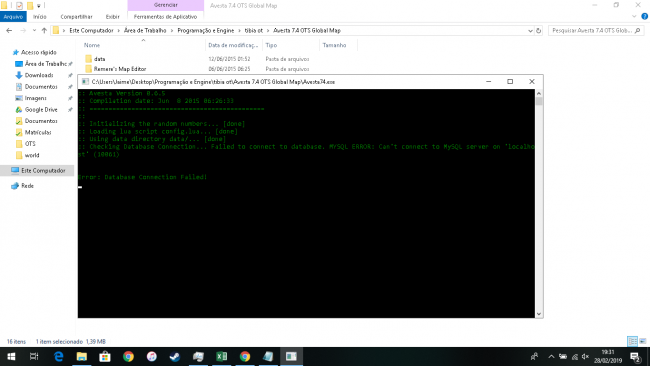Open the Arquivo menu
Screen dimensions: 650x366
tap(13, 17)
